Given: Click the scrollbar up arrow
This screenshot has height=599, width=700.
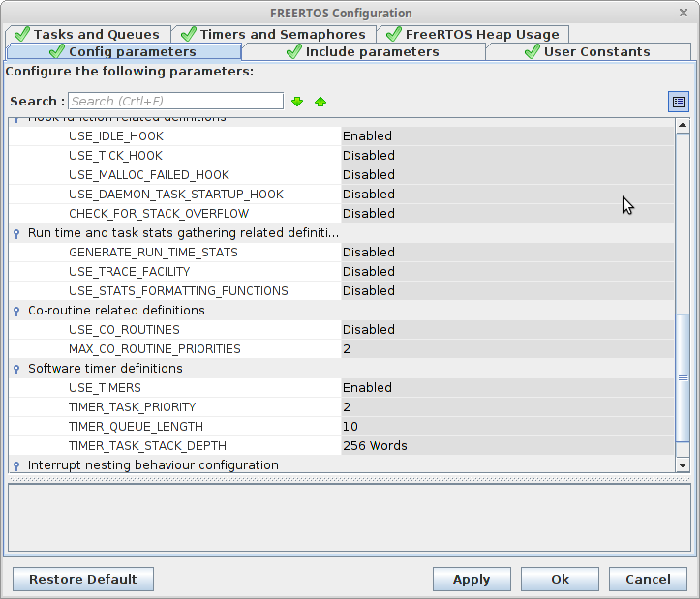Looking at the screenshot, I should (683, 126).
